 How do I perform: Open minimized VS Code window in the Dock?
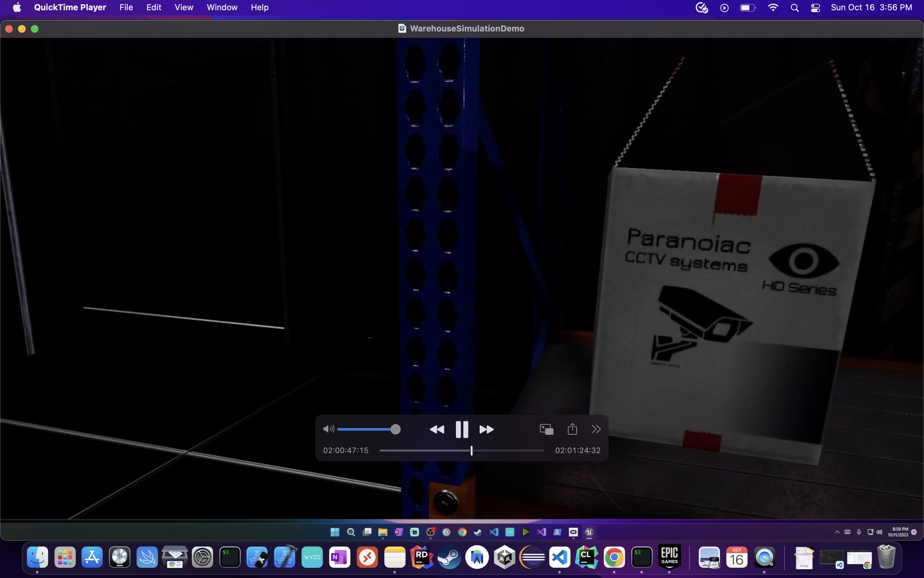pyautogui.click(x=832, y=559)
